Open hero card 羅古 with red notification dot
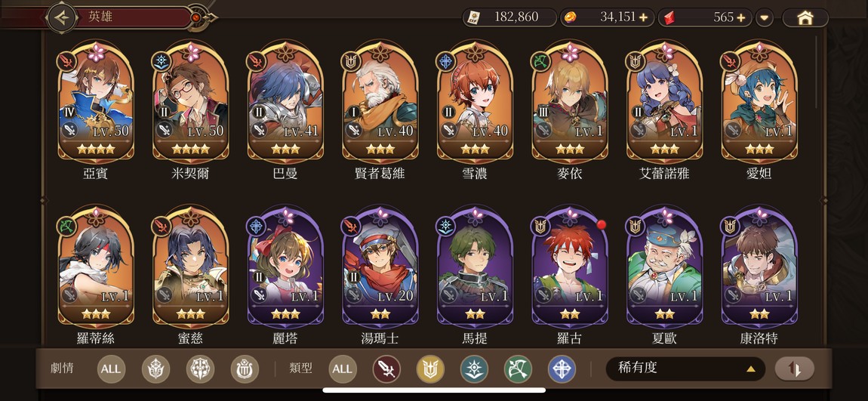The image size is (868, 401). point(570,267)
